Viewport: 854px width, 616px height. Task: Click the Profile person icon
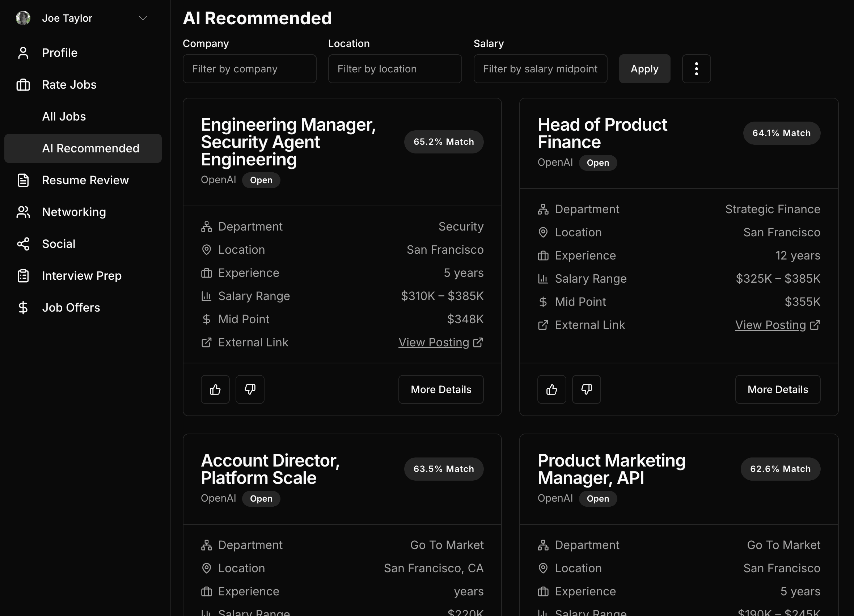[23, 53]
